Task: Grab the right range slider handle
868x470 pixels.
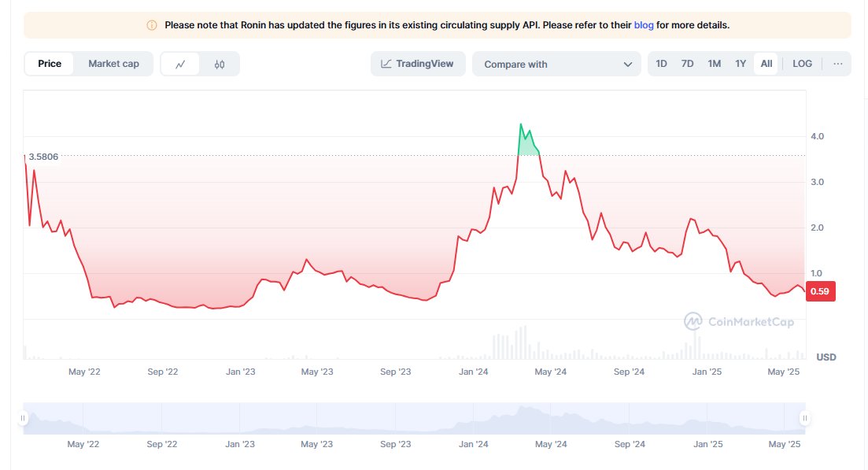Action: [805, 418]
